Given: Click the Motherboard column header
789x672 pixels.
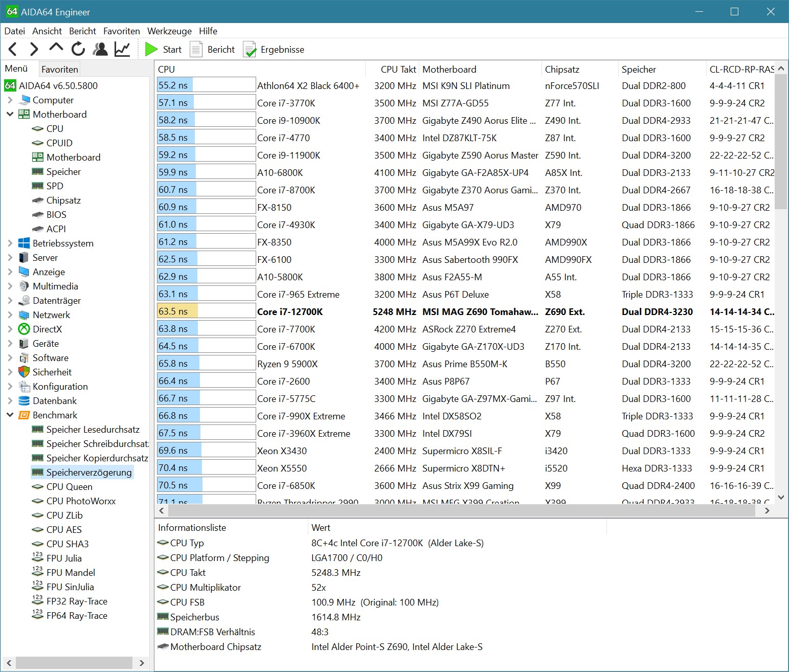Looking at the screenshot, I should click(480, 69).
